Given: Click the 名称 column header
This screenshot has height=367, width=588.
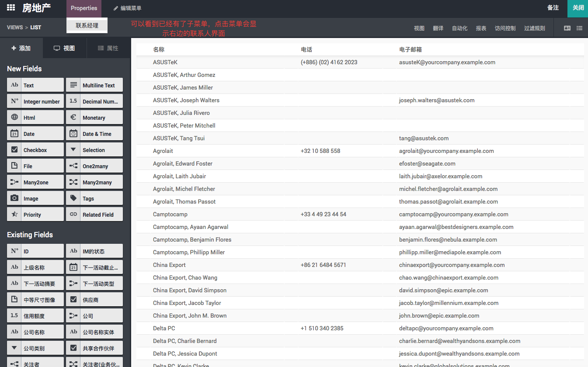Looking at the screenshot, I should click(x=159, y=49).
